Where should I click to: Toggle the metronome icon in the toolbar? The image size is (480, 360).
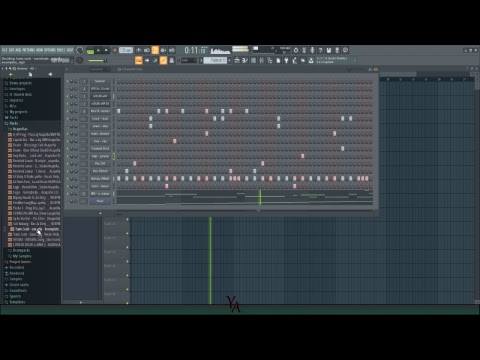pyautogui.click(x=139, y=50)
